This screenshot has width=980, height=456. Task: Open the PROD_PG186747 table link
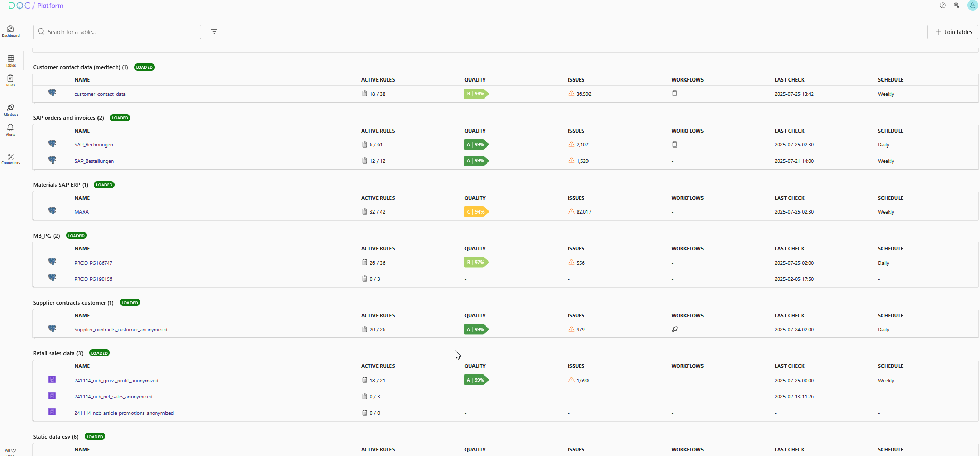[93, 263]
